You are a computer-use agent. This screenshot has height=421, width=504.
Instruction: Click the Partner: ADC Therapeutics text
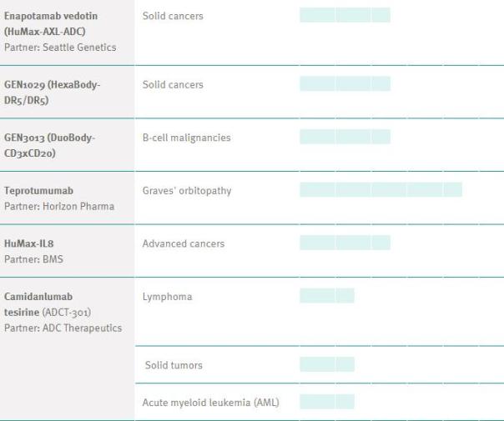[63, 326]
